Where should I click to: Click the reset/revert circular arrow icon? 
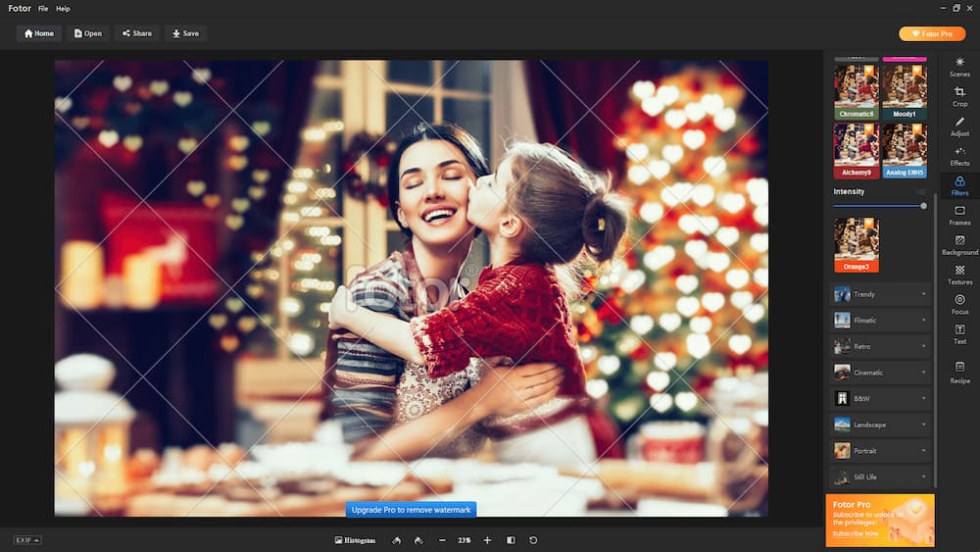click(x=533, y=540)
